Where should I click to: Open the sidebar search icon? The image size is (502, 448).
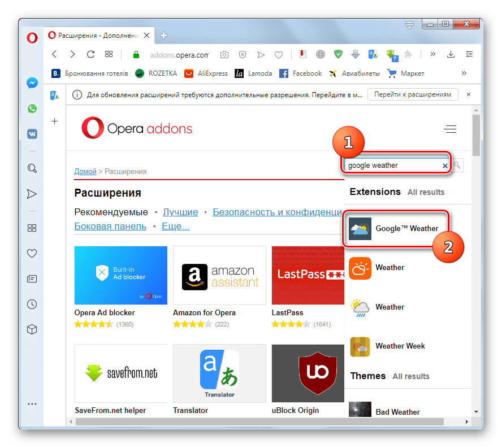(32, 168)
